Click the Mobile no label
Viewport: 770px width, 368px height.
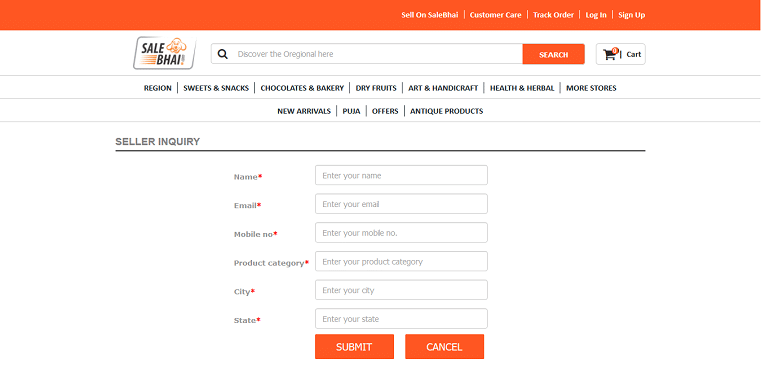click(x=255, y=234)
